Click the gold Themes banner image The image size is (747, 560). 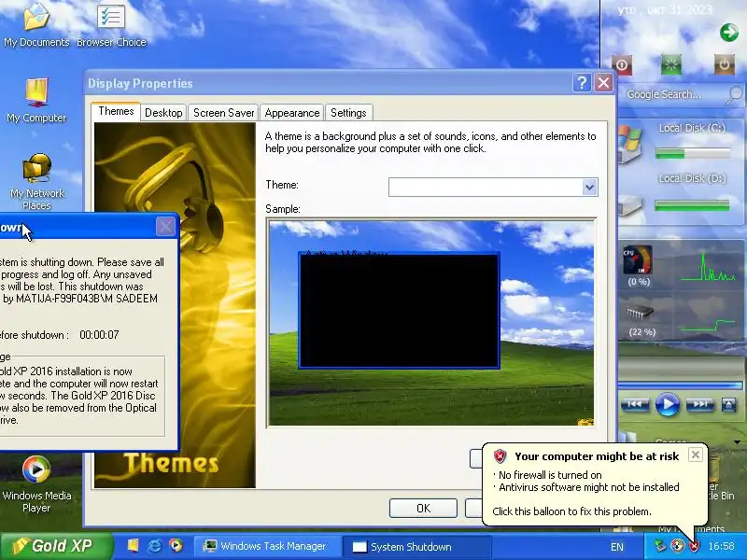point(175,305)
